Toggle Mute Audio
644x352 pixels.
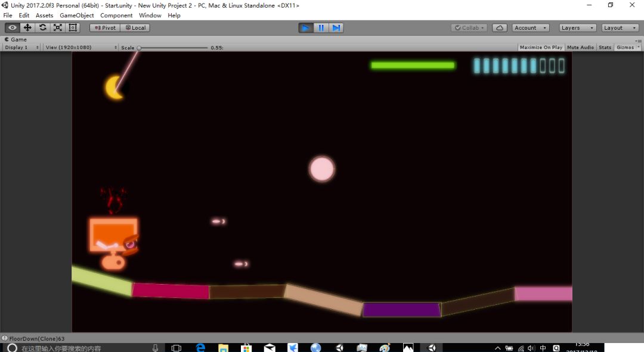[x=580, y=48]
